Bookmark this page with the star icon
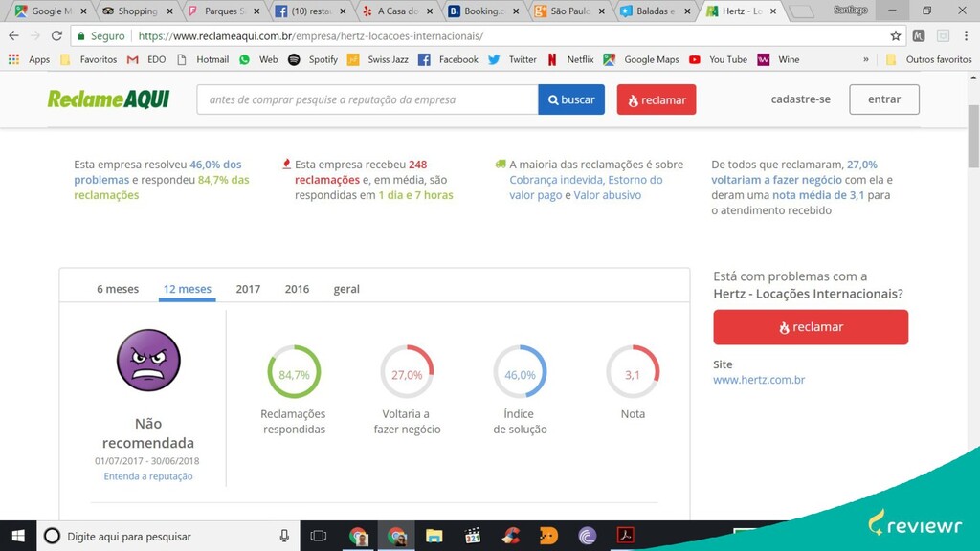The height and width of the screenshot is (551, 980). pyautogui.click(x=896, y=36)
